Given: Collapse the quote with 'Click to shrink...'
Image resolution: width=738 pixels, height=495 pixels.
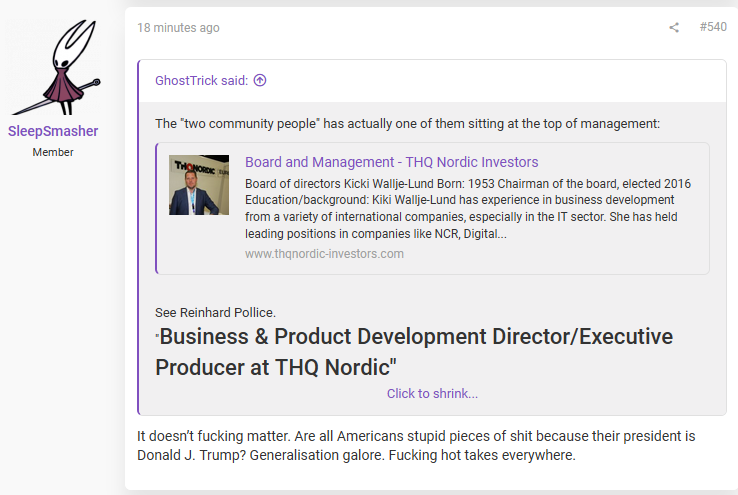Looking at the screenshot, I should [x=432, y=393].
